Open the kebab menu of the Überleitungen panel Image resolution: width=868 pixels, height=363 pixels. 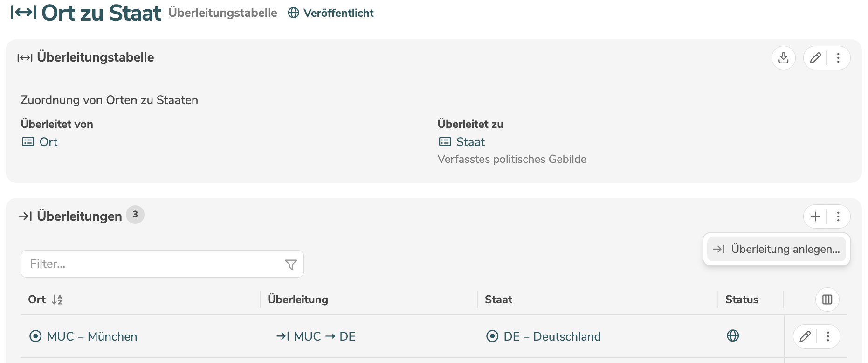(838, 216)
